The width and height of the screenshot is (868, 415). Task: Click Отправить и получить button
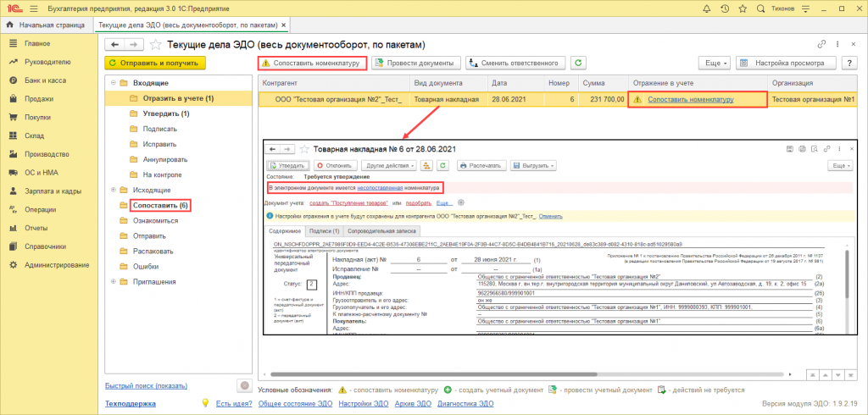tap(155, 63)
